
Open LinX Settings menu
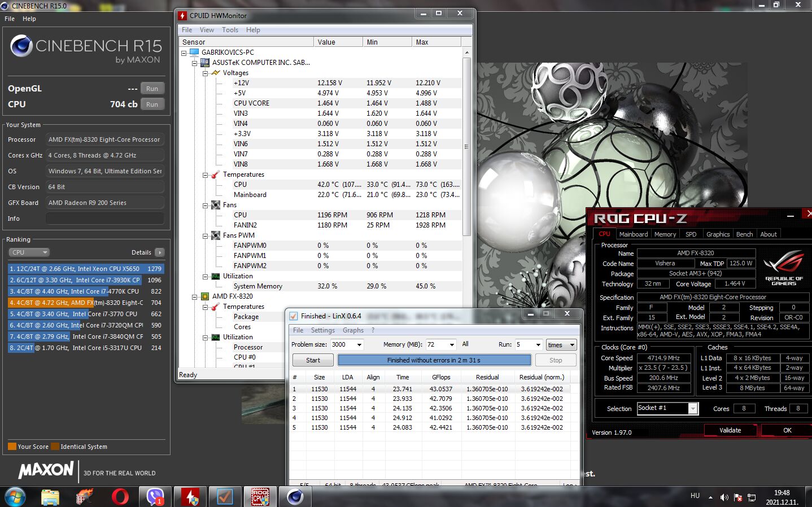point(322,330)
